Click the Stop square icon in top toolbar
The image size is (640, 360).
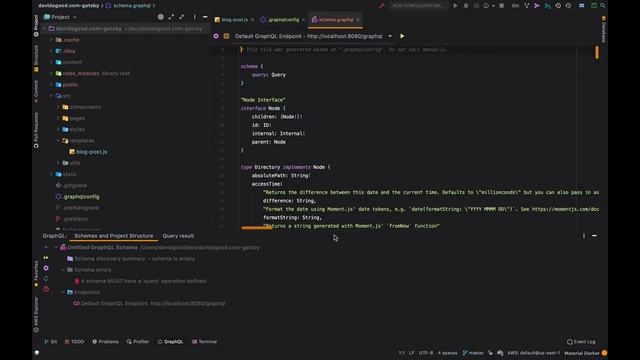[x=502, y=6]
